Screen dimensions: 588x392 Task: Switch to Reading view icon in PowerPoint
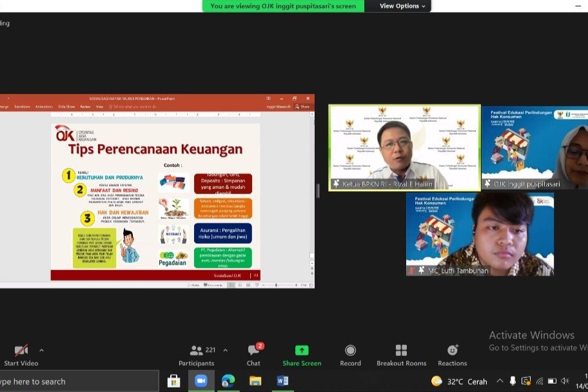[x=248, y=286]
